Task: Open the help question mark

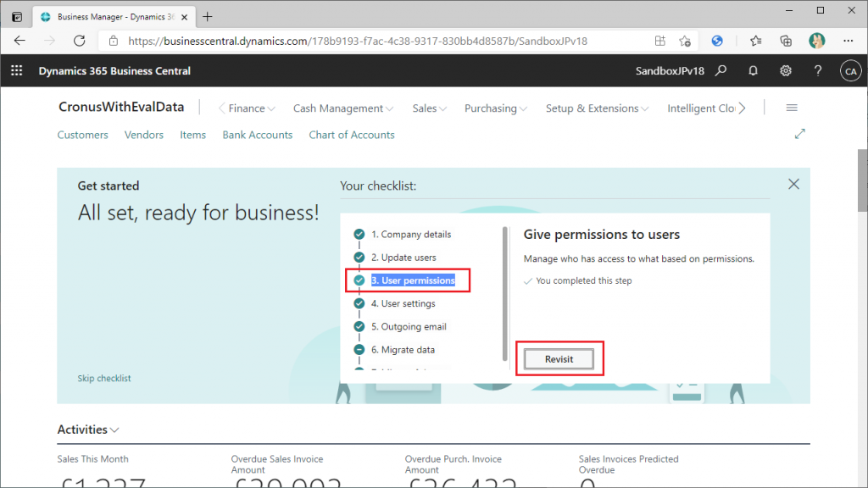Action: (818, 71)
